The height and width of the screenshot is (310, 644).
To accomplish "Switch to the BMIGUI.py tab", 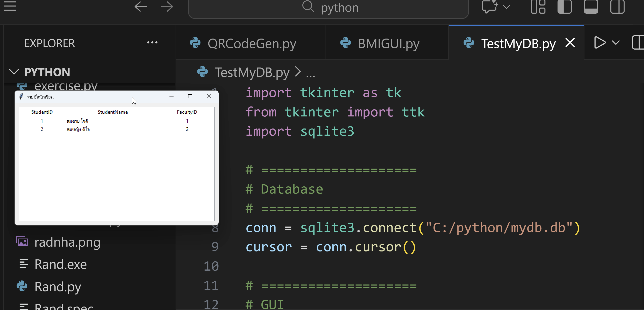I will pyautogui.click(x=388, y=43).
